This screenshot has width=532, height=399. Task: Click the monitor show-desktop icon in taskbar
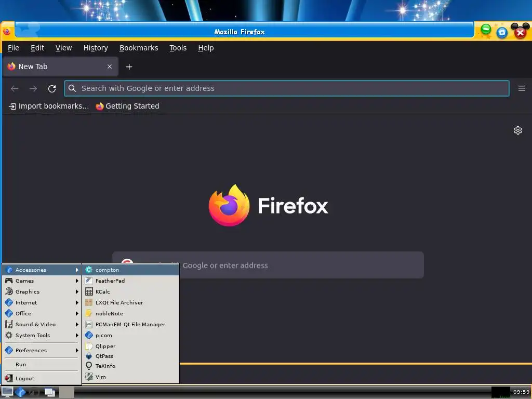[7, 392]
